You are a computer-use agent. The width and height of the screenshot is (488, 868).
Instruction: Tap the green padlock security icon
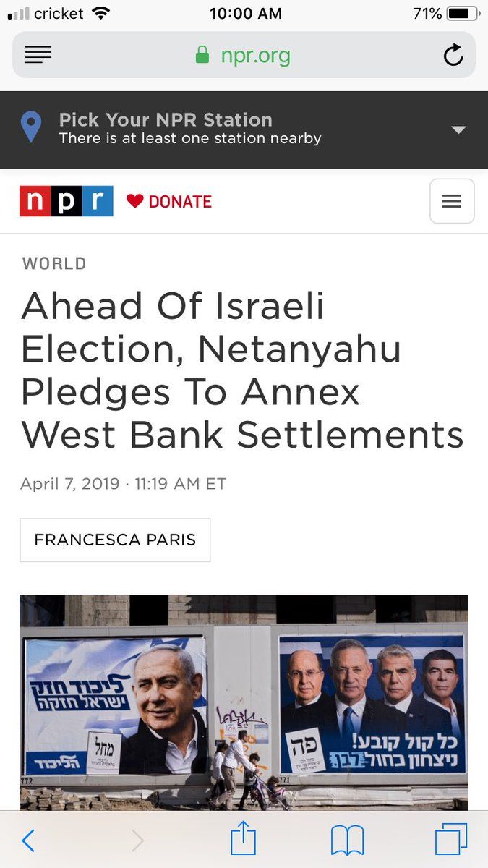coord(202,54)
